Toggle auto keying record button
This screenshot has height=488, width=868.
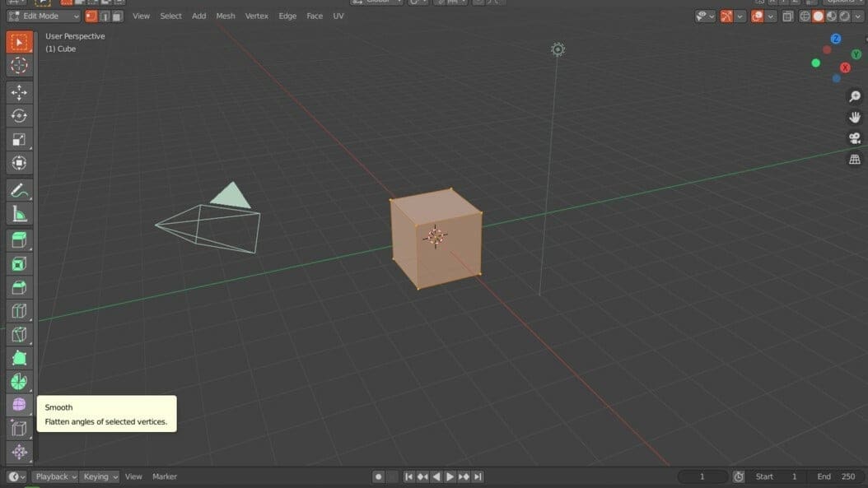pos(378,476)
